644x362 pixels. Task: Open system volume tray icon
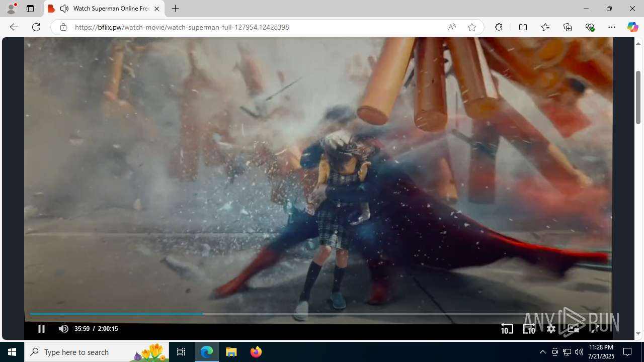[579, 352]
